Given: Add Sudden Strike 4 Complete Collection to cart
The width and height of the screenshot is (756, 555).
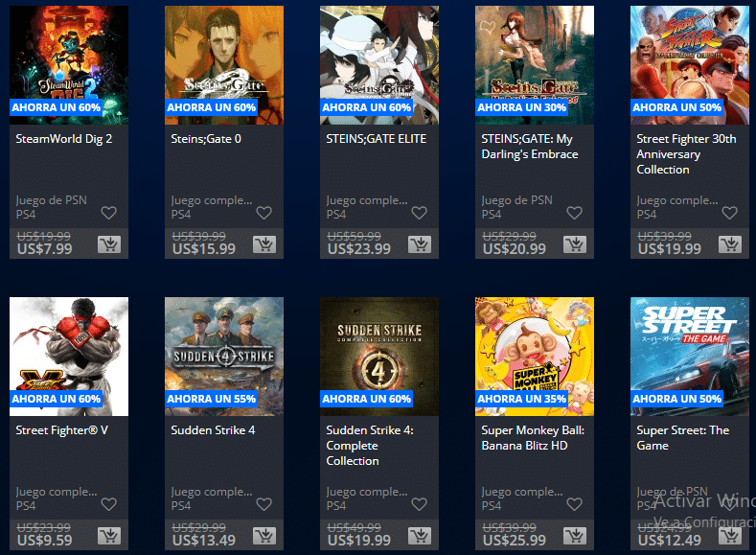Looking at the screenshot, I should click(420, 536).
